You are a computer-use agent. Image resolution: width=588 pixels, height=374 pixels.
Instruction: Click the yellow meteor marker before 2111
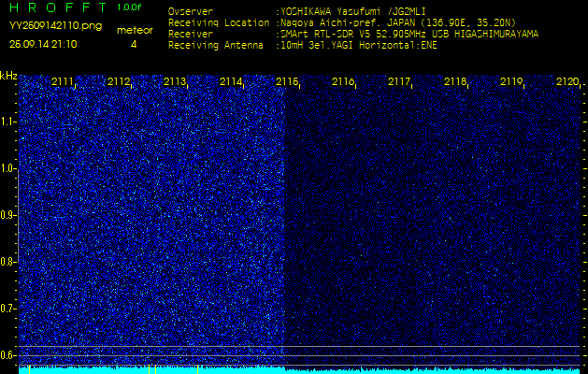pyautogui.click(x=29, y=369)
